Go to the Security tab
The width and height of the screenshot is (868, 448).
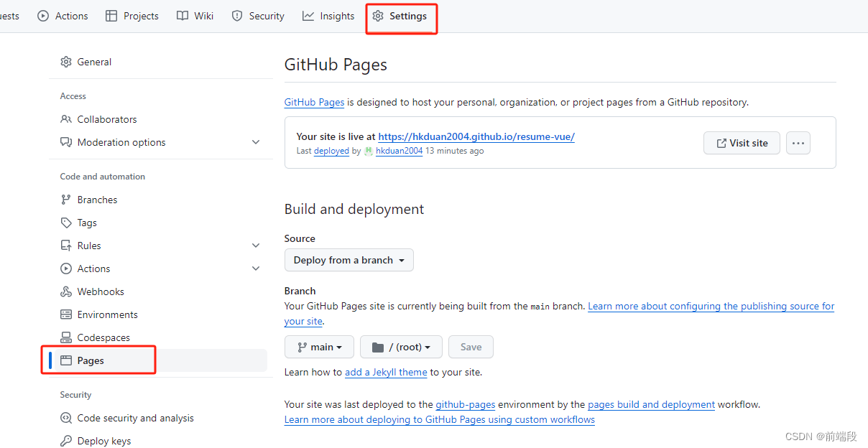(x=258, y=16)
